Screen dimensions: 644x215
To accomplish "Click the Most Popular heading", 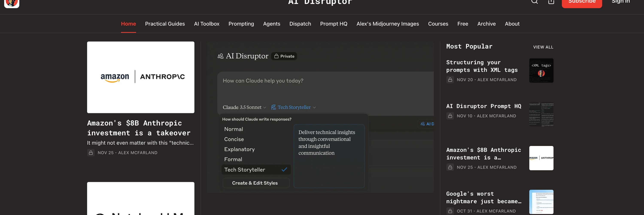I will click(469, 47).
